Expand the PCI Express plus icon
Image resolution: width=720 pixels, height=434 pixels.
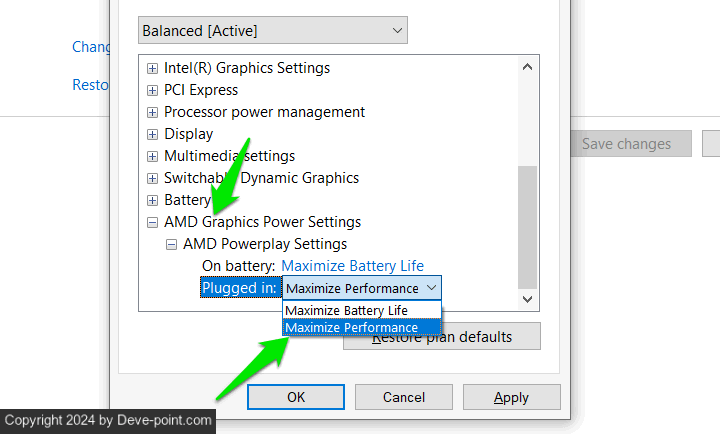(x=153, y=90)
